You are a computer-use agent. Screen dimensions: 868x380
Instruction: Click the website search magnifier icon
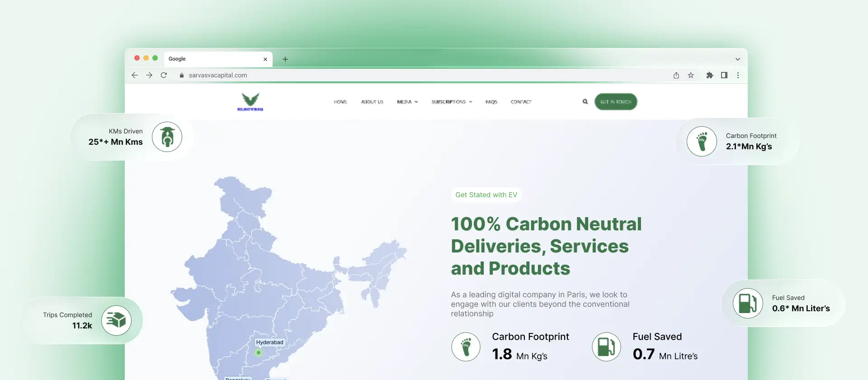585,102
